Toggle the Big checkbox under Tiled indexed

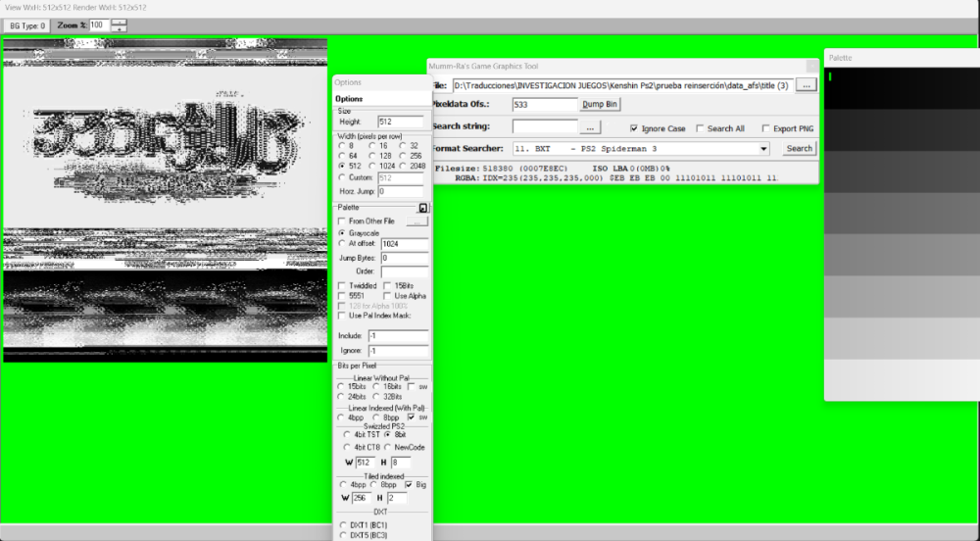tap(409, 485)
